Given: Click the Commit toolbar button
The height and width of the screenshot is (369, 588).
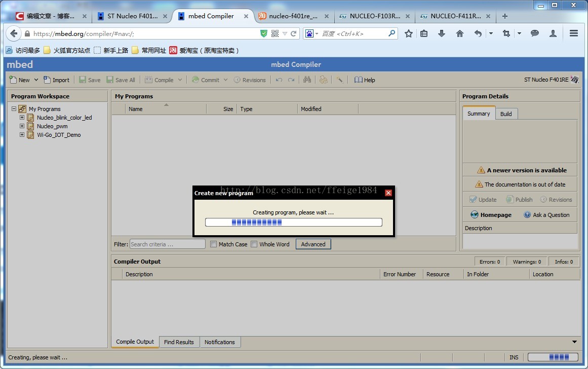Looking at the screenshot, I should pos(206,80).
